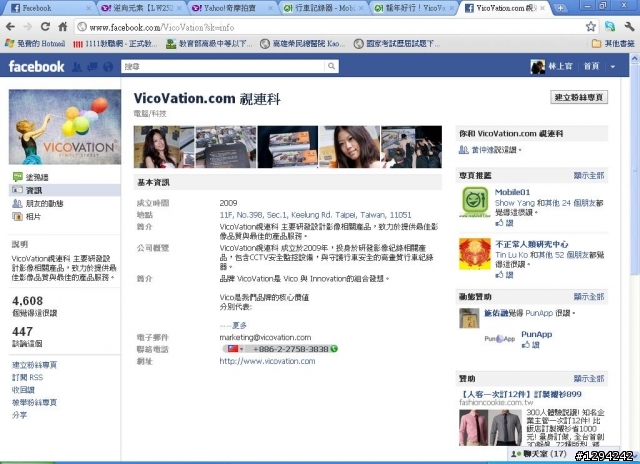Open the fashioncookie shirt ad title

[x=520, y=394]
